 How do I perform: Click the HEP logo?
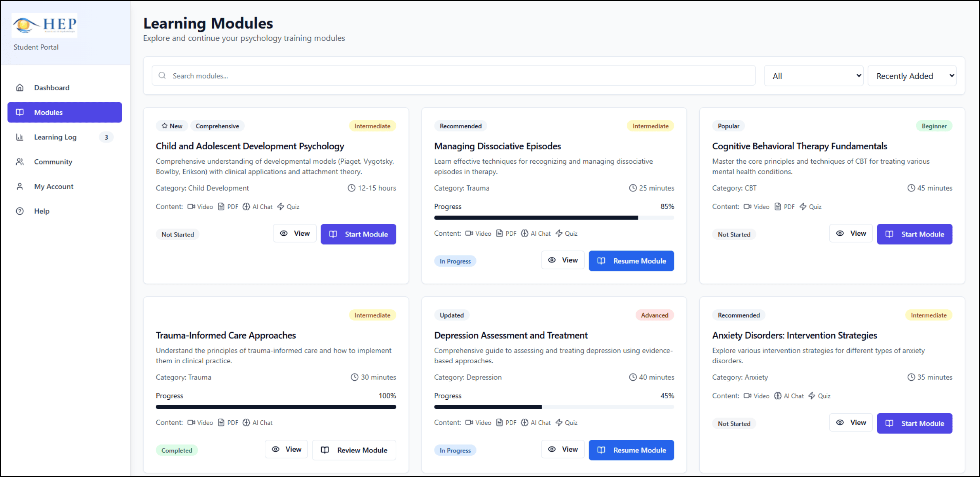[44, 25]
